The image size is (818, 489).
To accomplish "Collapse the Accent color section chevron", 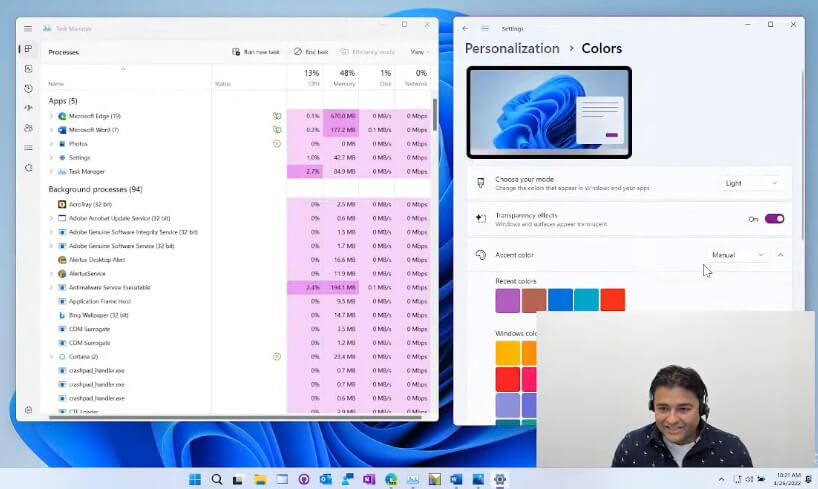I will pos(780,255).
